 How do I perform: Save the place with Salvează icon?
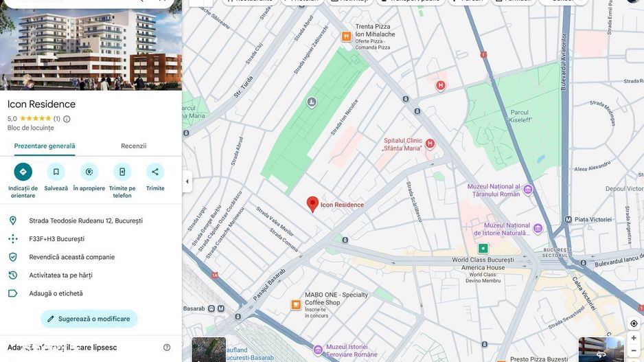(x=56, y=172)
